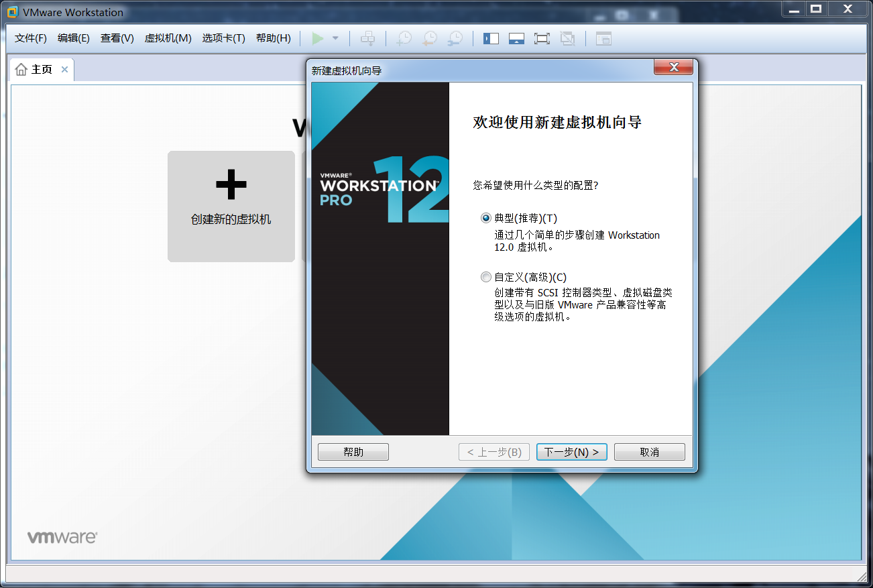Click the 创建新的虚拟机 tile on home page
Image resolution: width=873 pixels, height=588 pixels.
[231, 206]
